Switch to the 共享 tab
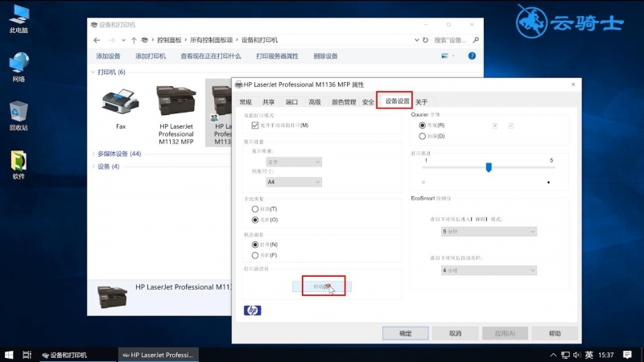This screenshot has width=644, height=362. [269, 102]
